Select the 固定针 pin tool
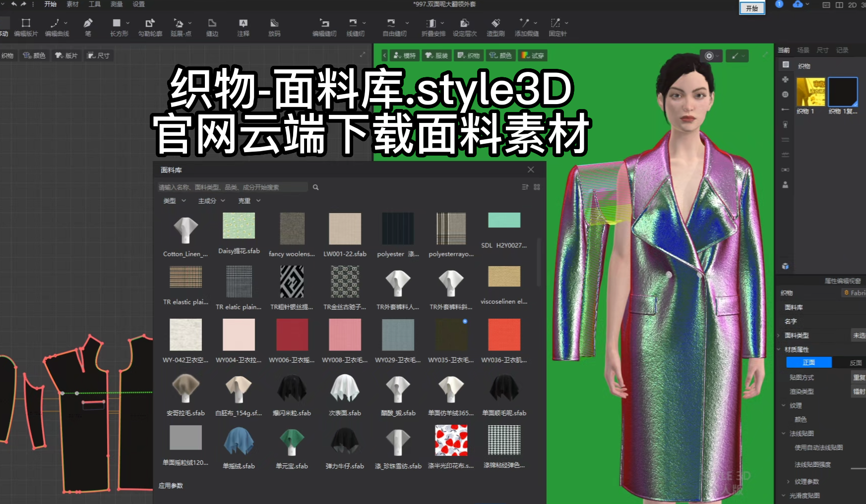866x504 pixels. point(557,27)
